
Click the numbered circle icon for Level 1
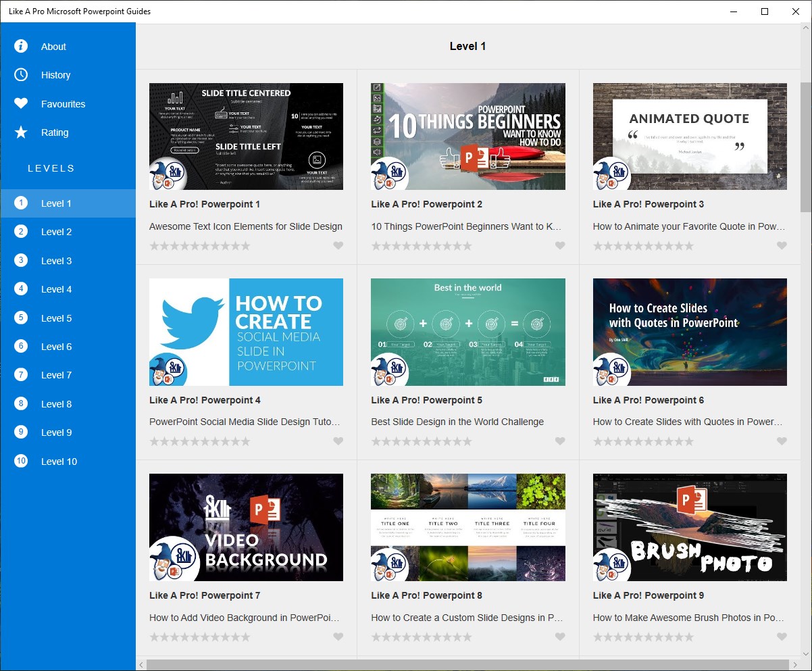click(x=21, y=203)
